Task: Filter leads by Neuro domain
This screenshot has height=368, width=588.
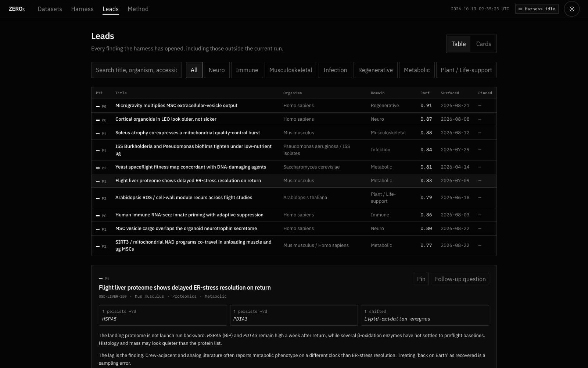Action: 217,70
